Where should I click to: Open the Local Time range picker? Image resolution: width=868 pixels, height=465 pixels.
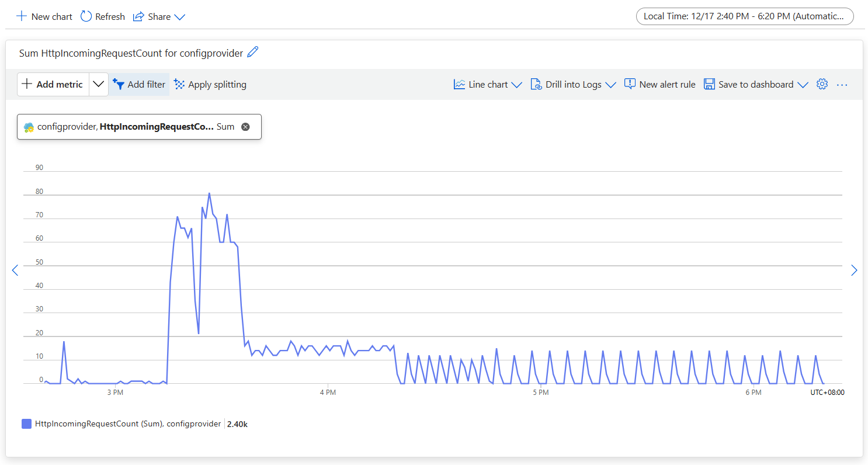[x=745, y=16]
